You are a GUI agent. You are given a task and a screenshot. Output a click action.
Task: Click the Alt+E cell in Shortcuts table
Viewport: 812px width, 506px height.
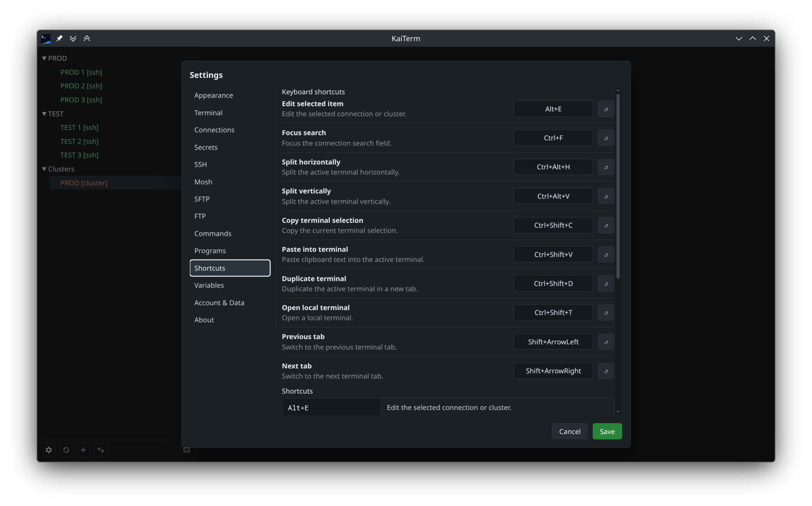click(331, 407)
